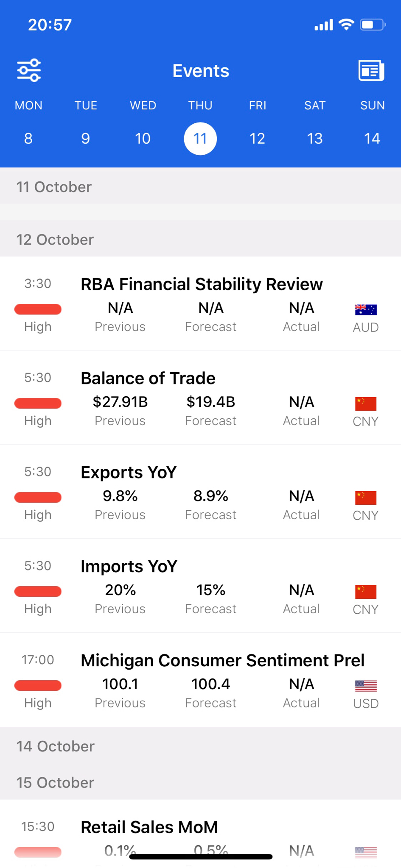
Task: Select Tuesday 9 in the week strip
Action: [x=86, y=139]
